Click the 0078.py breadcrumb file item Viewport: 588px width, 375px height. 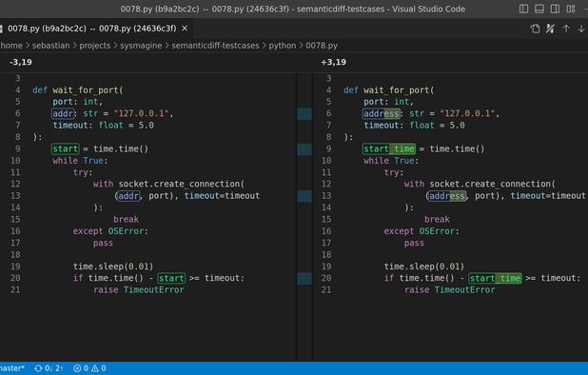[322, 46]
